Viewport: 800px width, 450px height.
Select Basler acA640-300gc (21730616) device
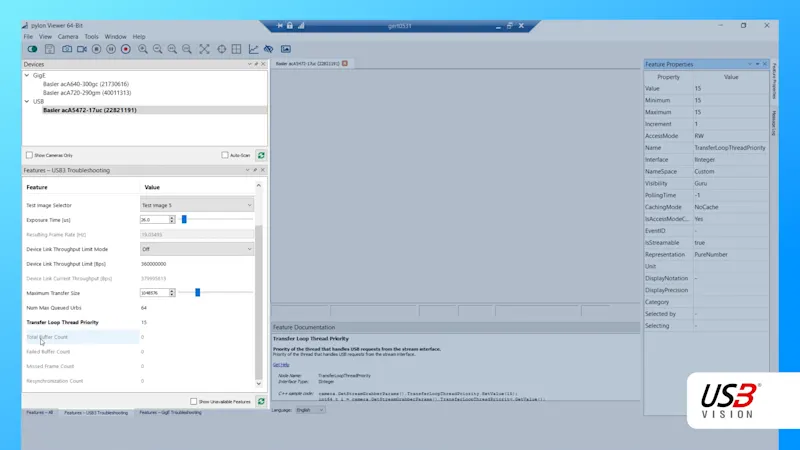(86, 84)
